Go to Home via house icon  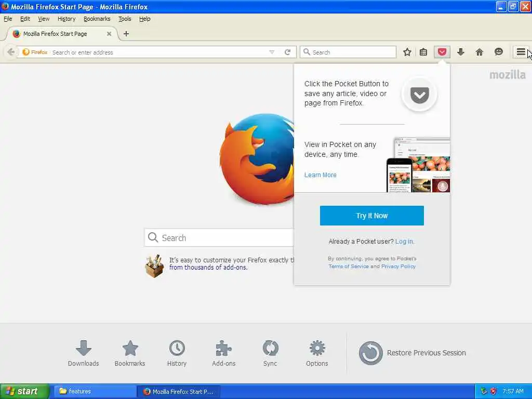coord(479,52)
